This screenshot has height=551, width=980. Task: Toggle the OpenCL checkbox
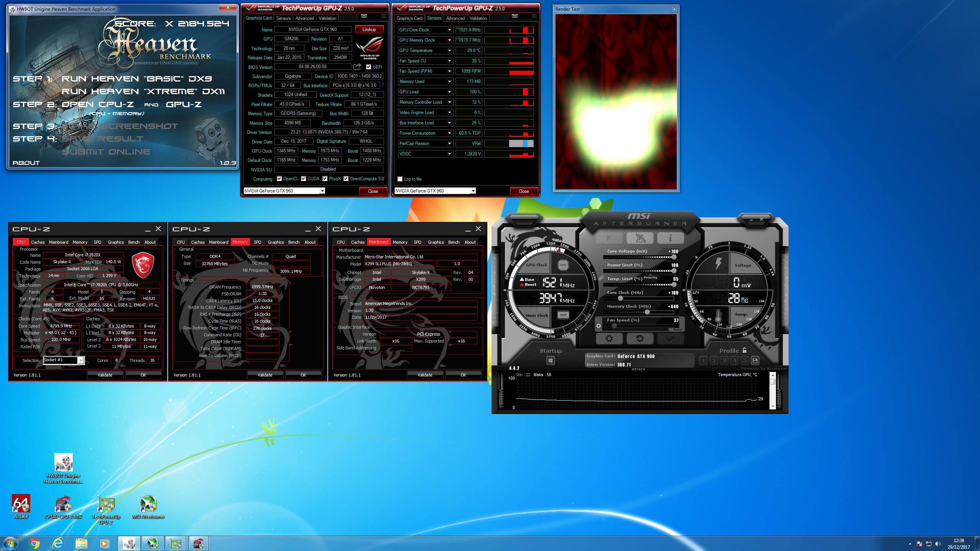279,179
